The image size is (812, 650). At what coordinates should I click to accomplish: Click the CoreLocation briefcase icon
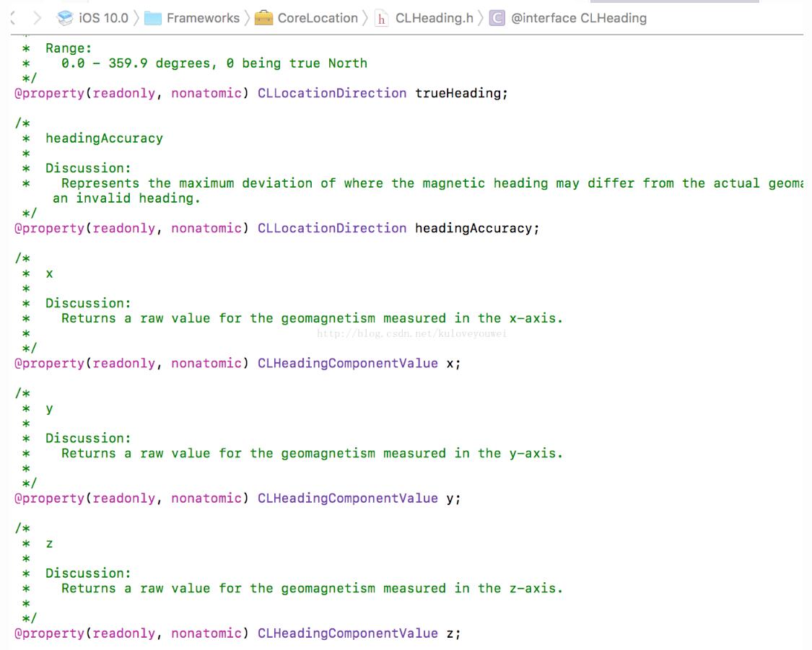tap(264, 18)
